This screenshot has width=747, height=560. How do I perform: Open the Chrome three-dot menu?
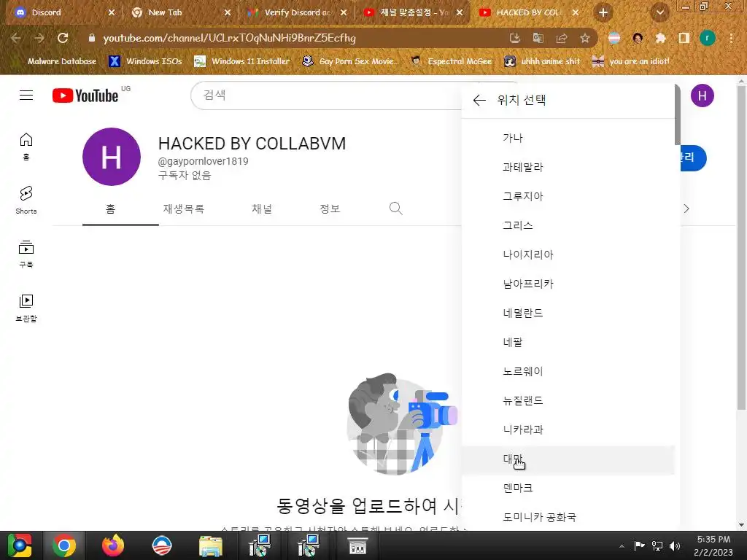[x=731, y=38]
